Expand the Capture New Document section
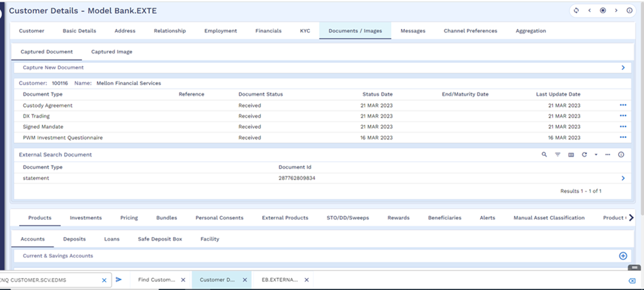The image size is (644, 290). 622,67
